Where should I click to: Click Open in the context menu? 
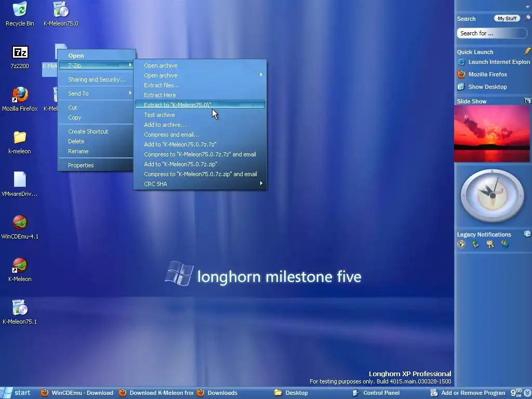pos(97,56)
